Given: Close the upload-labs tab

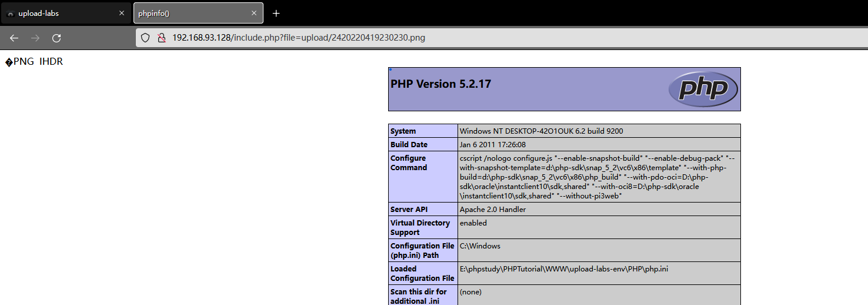Looking at the screenshot, I should tap(121, 13).
